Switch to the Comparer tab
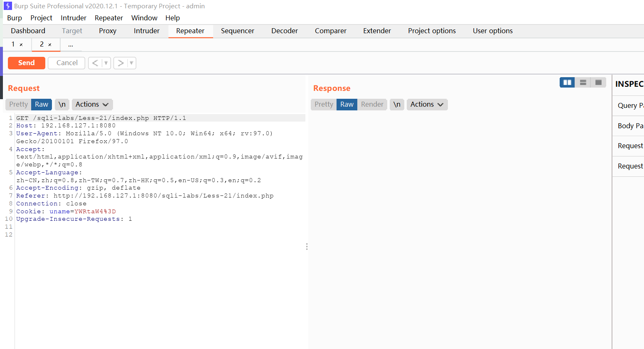This screenshot has height=349, width=644. tap(331, 31)
